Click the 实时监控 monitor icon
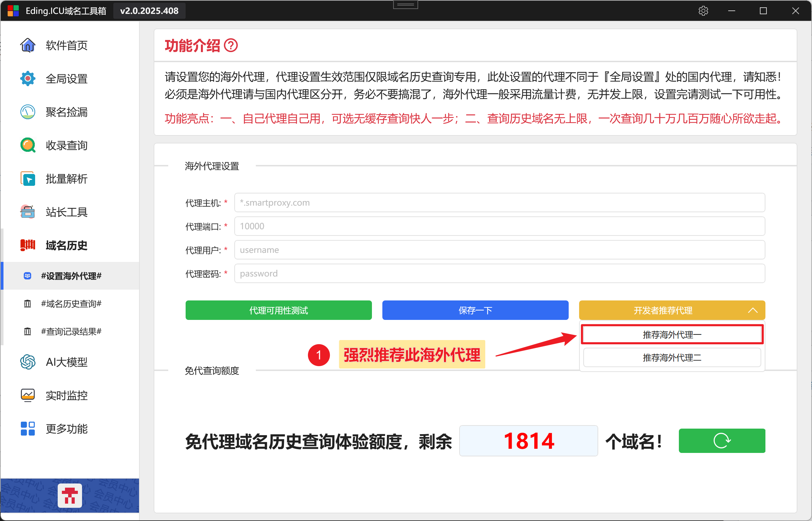The width and height of the screenshot is (812, 521). pyautogui.click(x=28, y=395)
